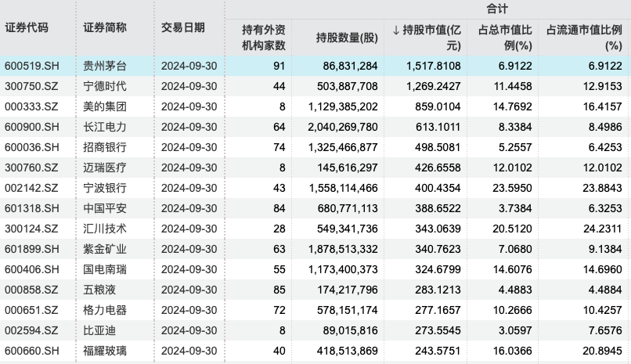Select stock code 600406.SH
The height and width of the screenshot is (364, 631).
[x=32, y=269]
